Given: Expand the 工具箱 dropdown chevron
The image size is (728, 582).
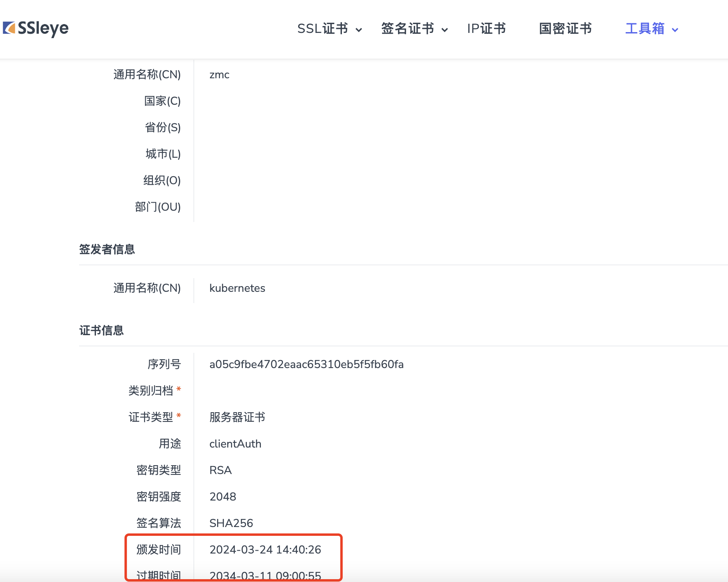Looking at the screenshot, I should coord(675,30).
